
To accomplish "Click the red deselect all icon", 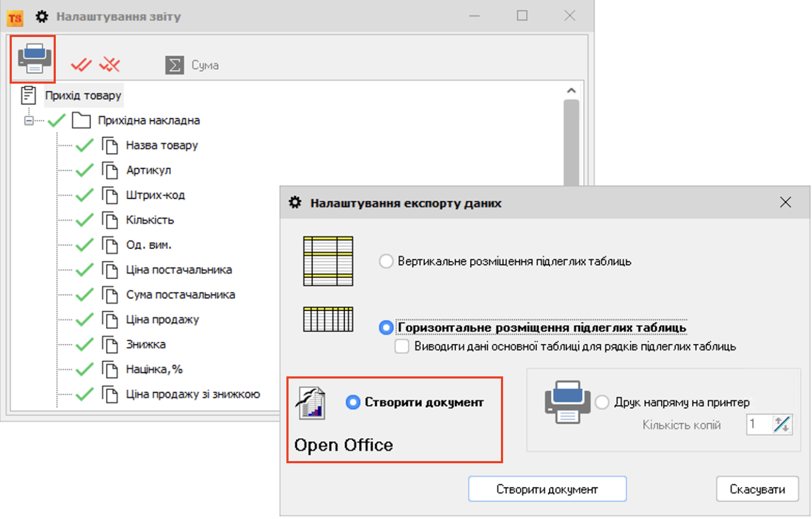I will 110,65.
